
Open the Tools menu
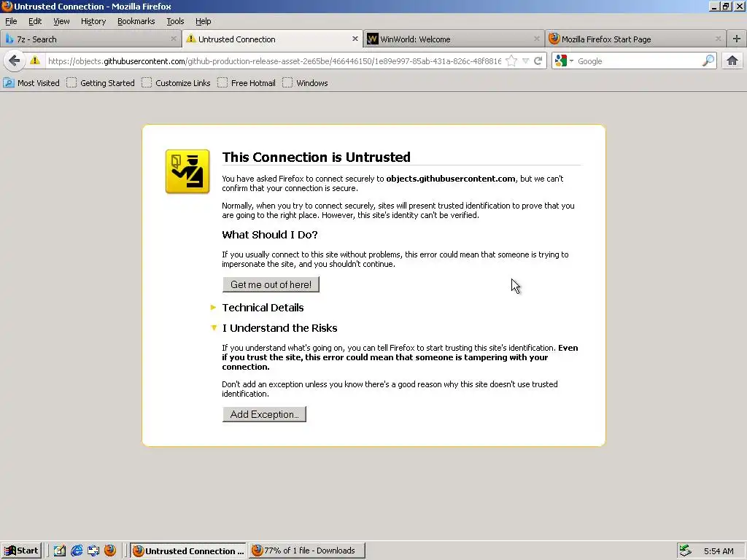[x=175, y=21]
